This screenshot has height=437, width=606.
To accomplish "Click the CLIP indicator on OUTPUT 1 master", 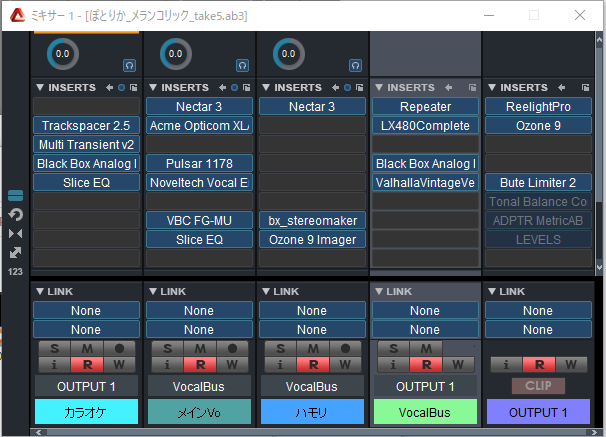I will tap(538, 386).
